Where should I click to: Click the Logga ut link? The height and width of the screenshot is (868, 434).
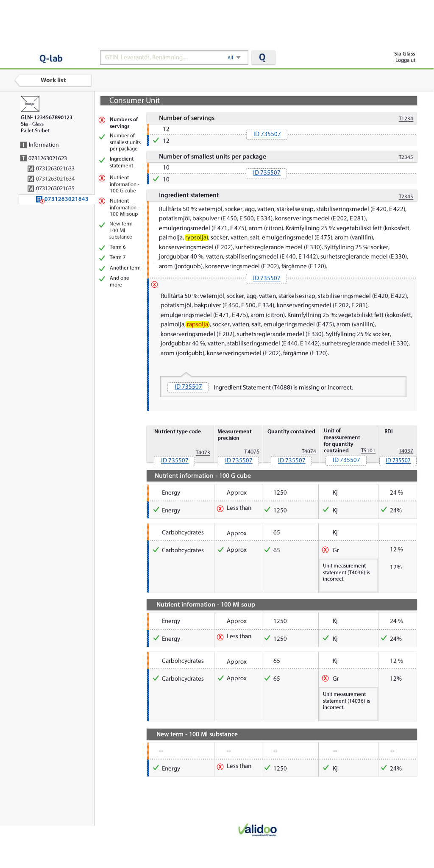tap(405, 60)
